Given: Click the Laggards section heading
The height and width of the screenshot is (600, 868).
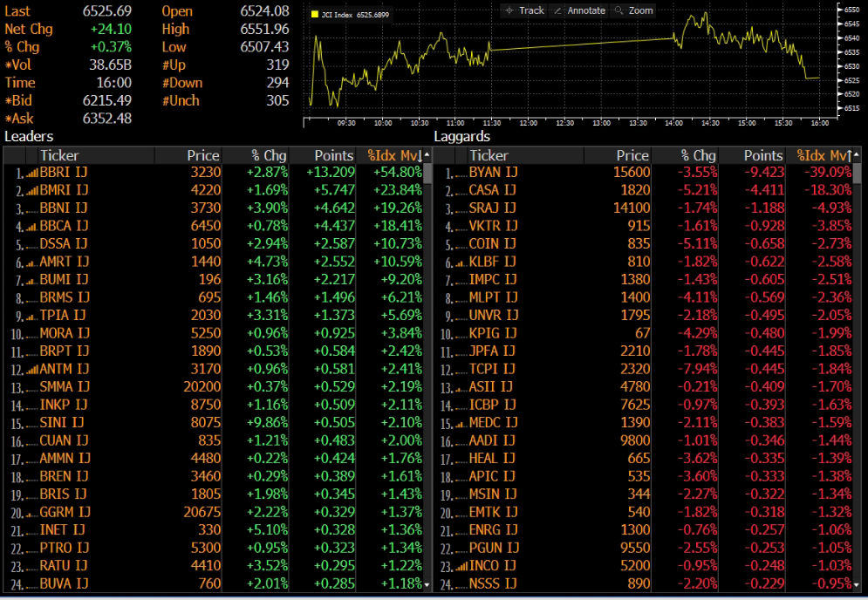Looking at the screenshot, I should (x=461, y=137).
